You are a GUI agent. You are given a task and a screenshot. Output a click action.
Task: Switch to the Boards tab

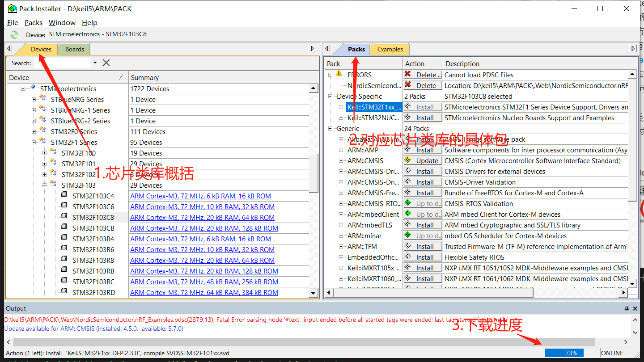pyautogui.click(x=74, y=49)
